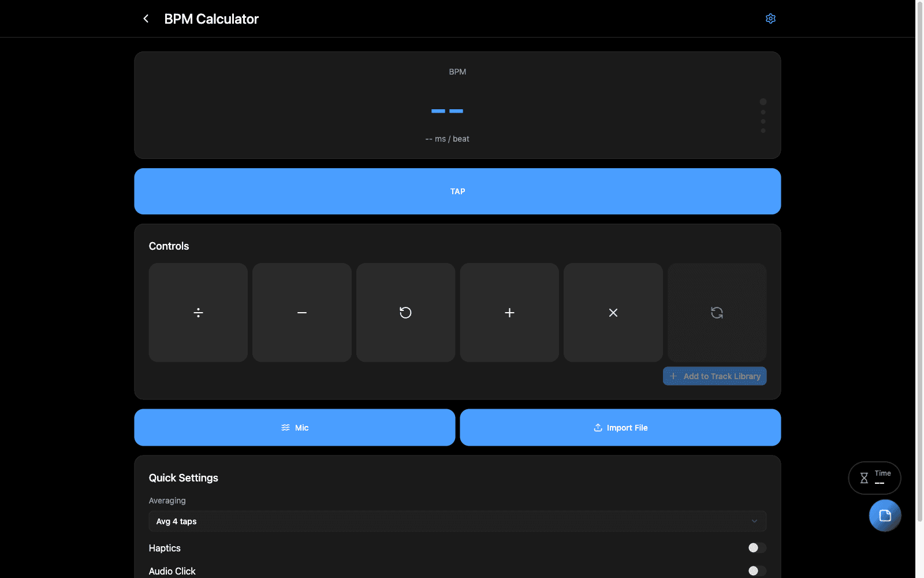The width and height of the screenshot is (924, 578).
Task: Click the Controls heading
Action: point(169,246)
